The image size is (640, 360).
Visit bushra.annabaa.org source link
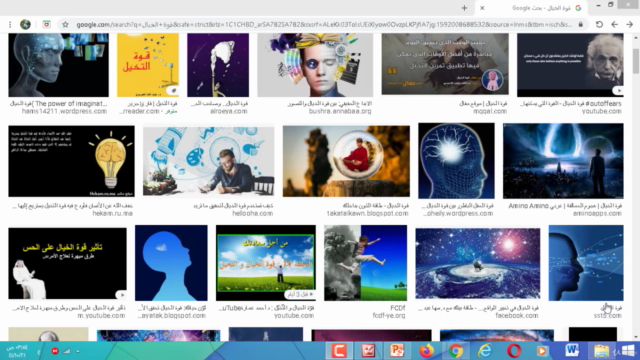(340, 111)
